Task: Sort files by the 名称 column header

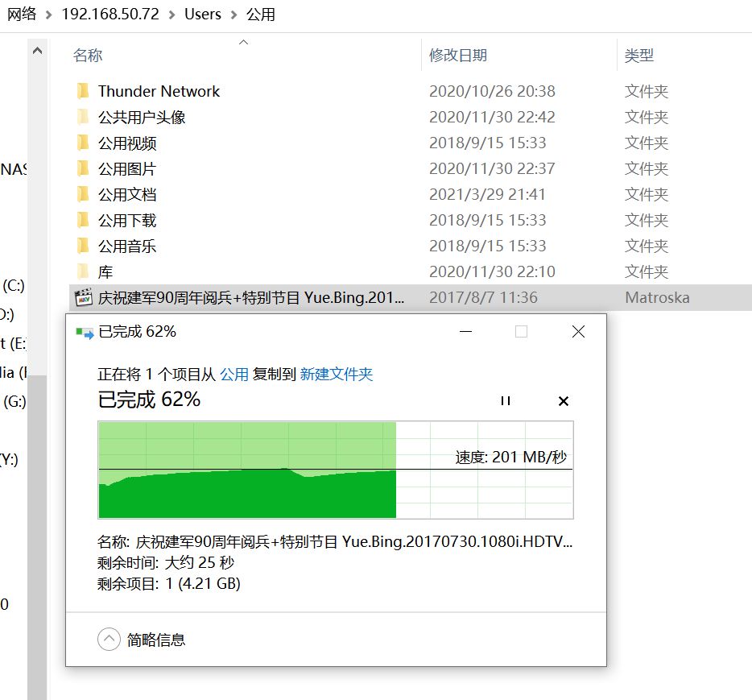Action: pyautogui.click(x=89, y=56)
